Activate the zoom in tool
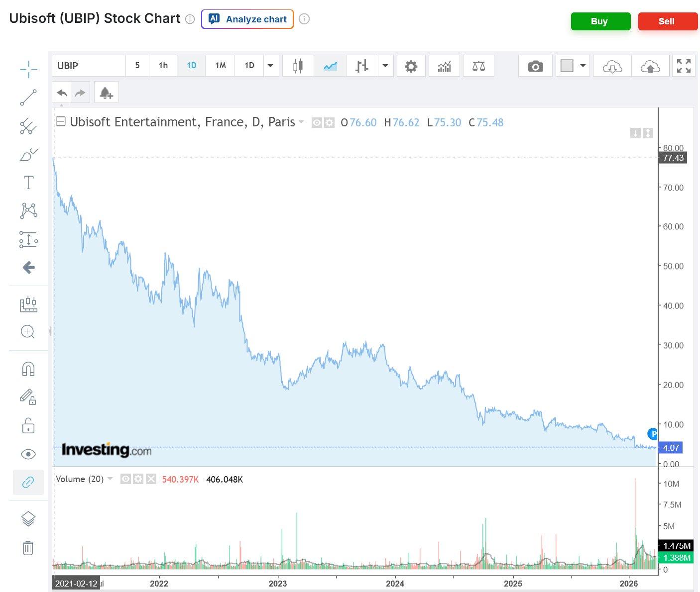Image resolution: width=700 pixels, height=592 pixels. 28,332
